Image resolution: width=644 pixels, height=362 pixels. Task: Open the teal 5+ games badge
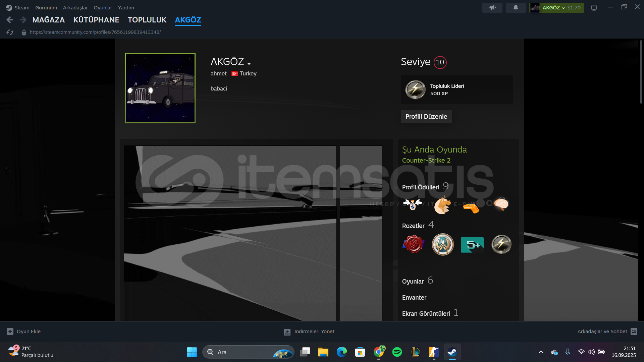pyautogui.click(x=472, y=245)
